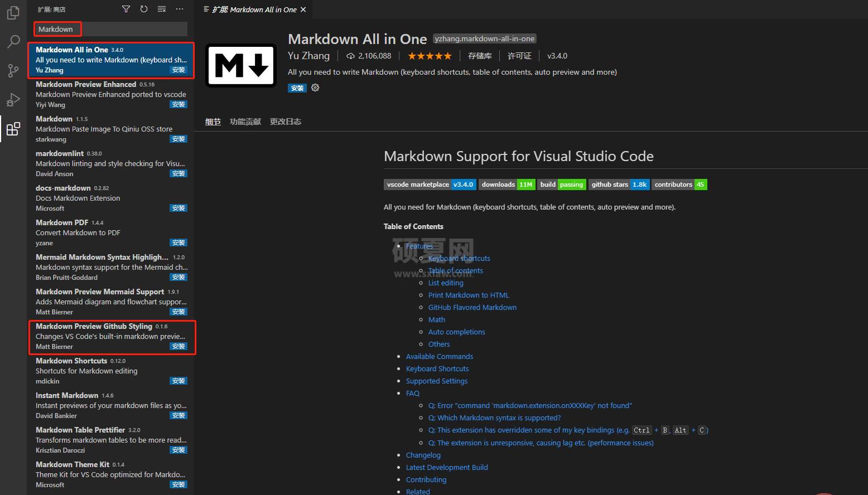868x495 pixels.
Task: Open the Source Control view
Action: pos(13,70)
